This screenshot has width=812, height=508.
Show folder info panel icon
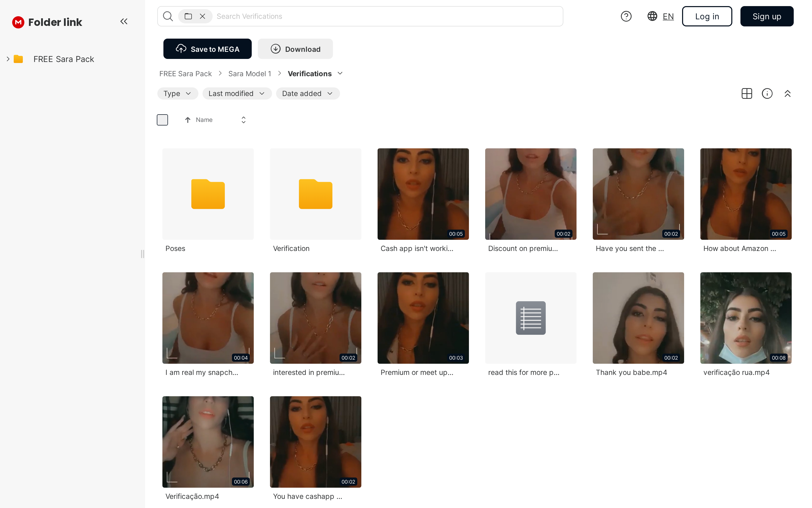[767, 93]
